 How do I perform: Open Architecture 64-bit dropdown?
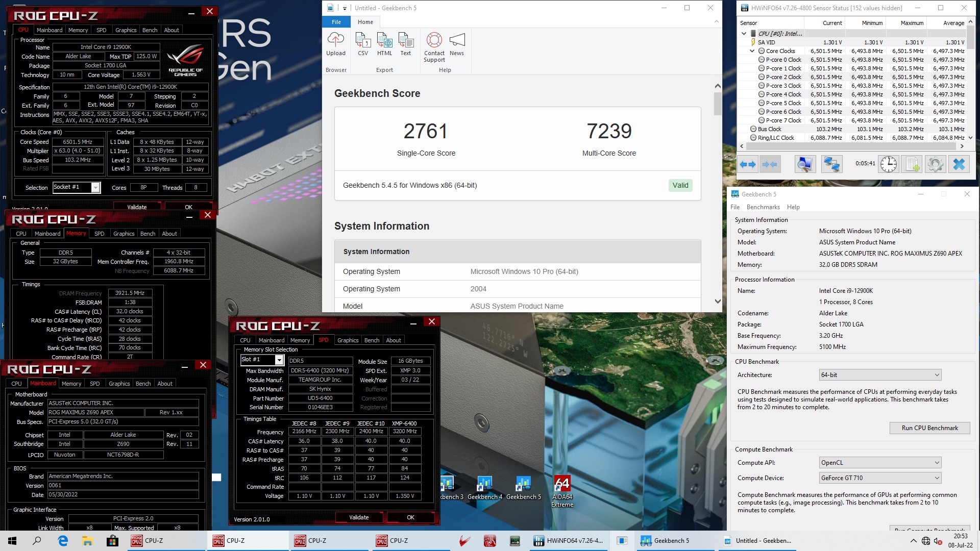880,375
